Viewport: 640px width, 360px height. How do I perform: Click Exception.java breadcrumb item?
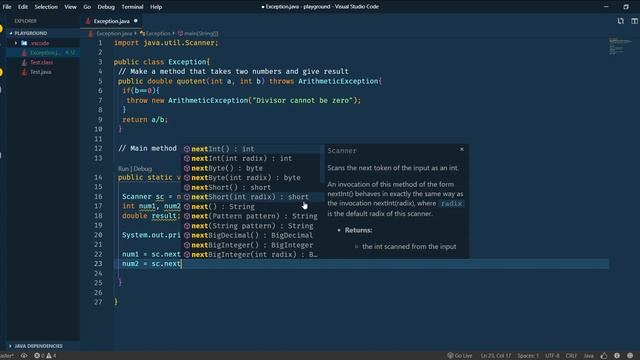114,33
